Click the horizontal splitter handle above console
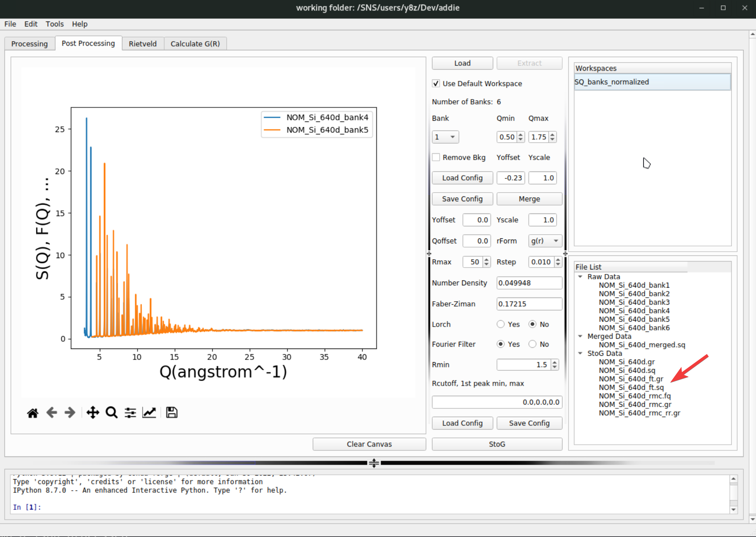The height and width of the screenshot is (537, 756). [x=374, y=463]
